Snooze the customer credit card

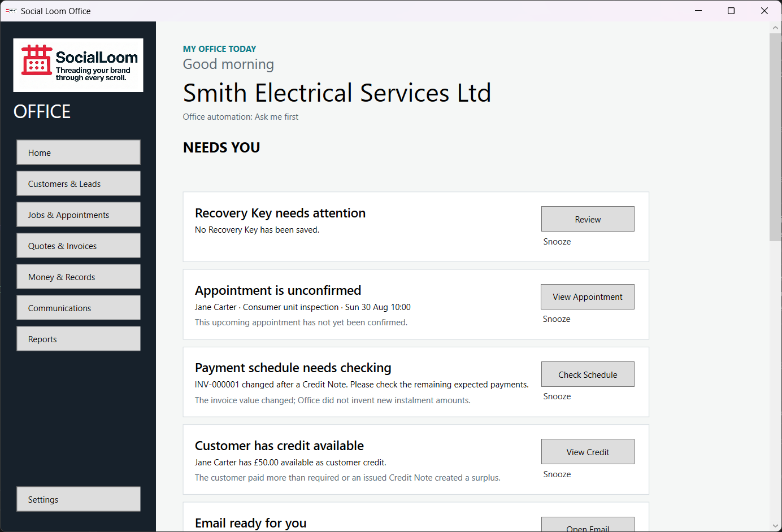click(x=557, y=474)
